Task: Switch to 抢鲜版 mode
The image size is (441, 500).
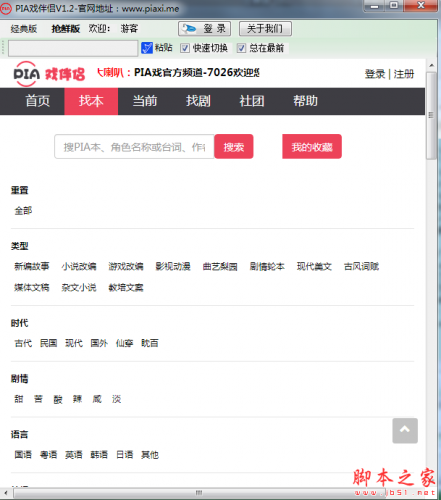Action: (65, 29)
